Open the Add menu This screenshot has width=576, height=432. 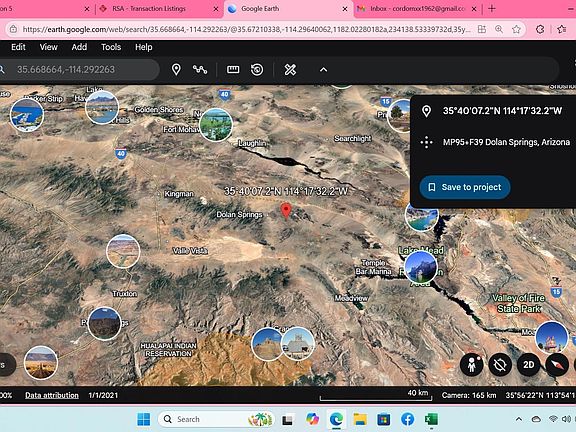79,47
